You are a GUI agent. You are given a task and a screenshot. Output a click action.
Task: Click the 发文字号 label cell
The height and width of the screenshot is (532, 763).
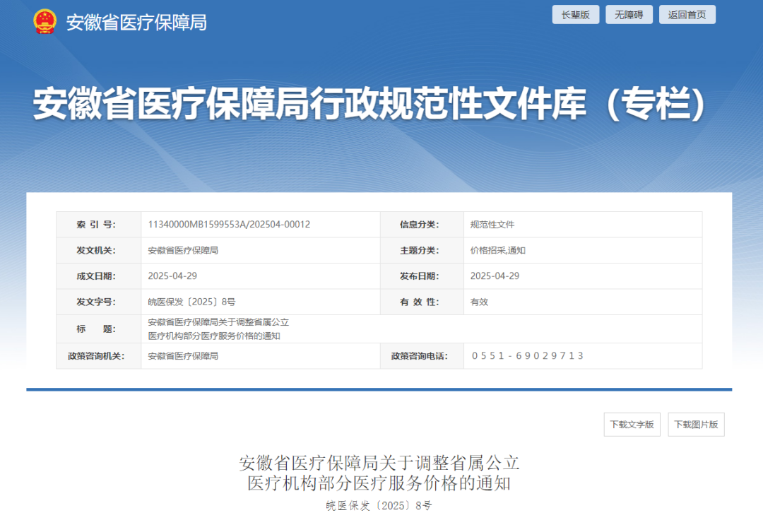[99, 302]
